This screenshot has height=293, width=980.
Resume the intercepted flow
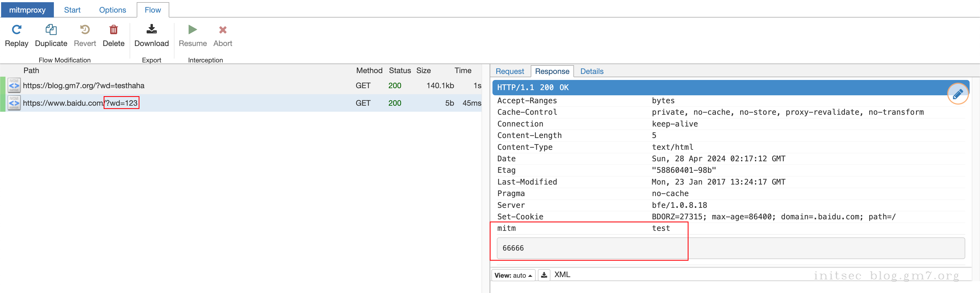[x=192, y=30]
